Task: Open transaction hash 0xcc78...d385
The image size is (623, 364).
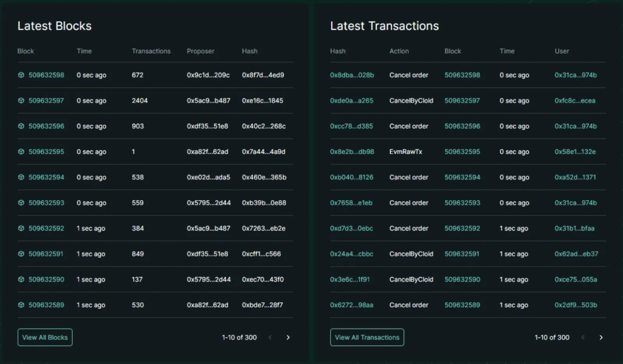Action: click(352, 126)
